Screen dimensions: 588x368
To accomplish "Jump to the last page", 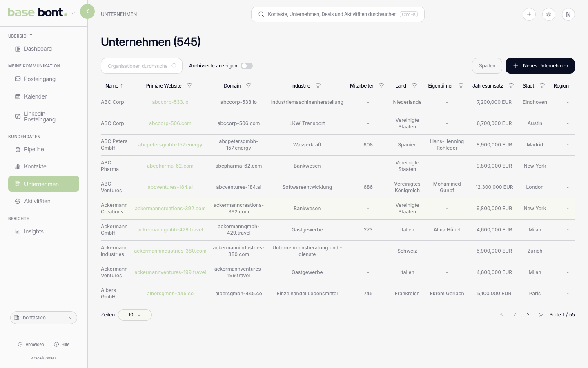I will [541, 315].
